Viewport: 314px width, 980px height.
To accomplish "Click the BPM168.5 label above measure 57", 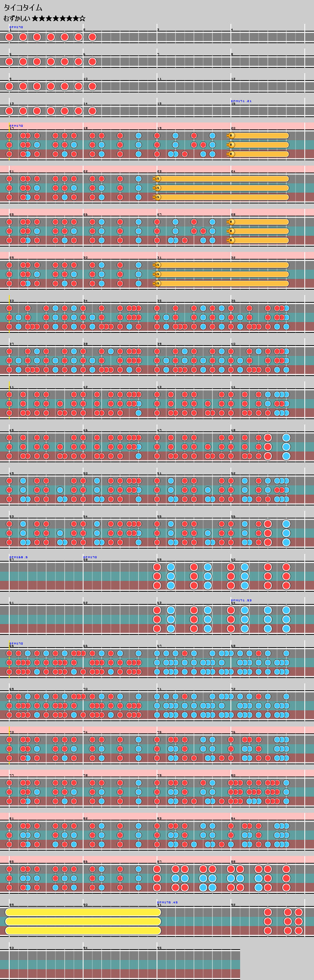I will click(18, 557).
